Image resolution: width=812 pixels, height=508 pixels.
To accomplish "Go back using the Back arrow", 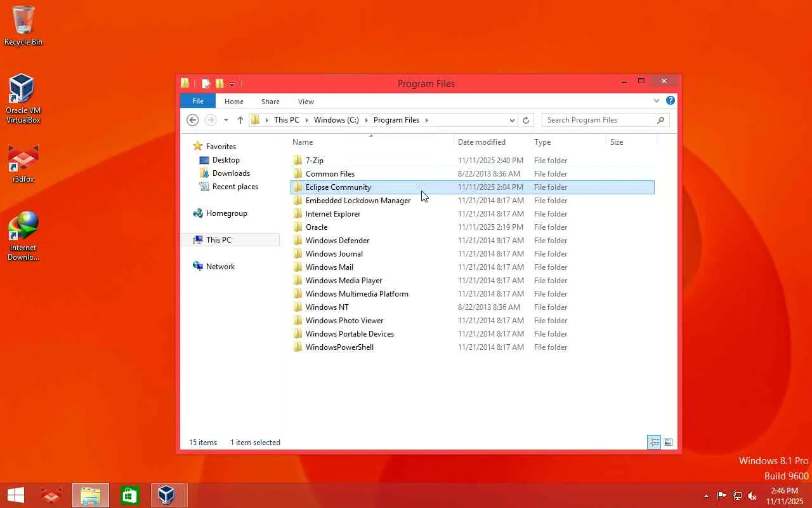I will click(193, 120).
